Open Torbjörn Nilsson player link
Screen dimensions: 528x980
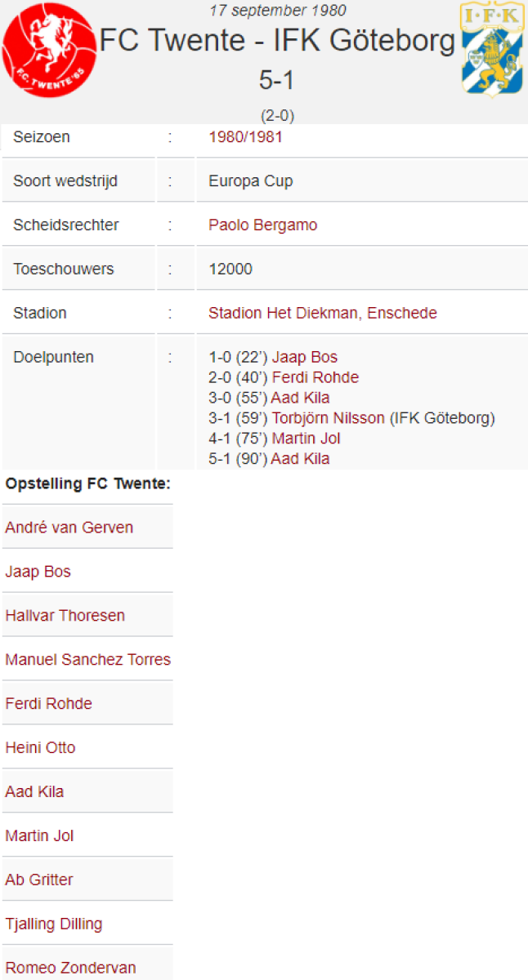(328, 419)
